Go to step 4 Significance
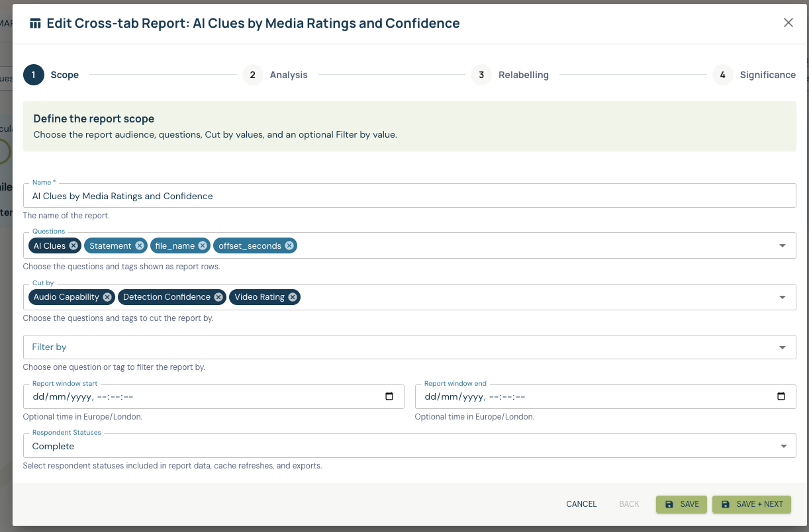 coord(754,75)
